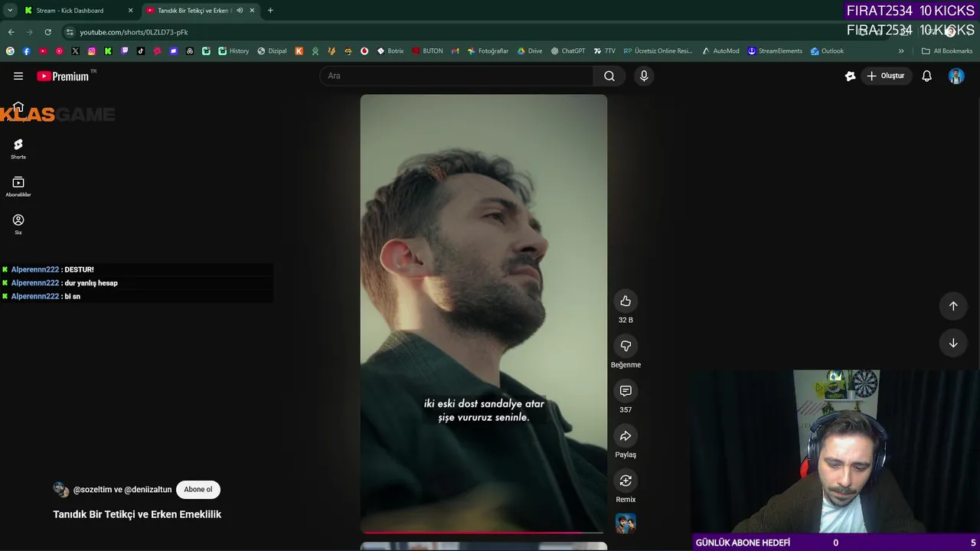The height and width of the screenshot is (551, 980).
Task: Open the Dizipal bookmark
Action: (x=272, y=51)
